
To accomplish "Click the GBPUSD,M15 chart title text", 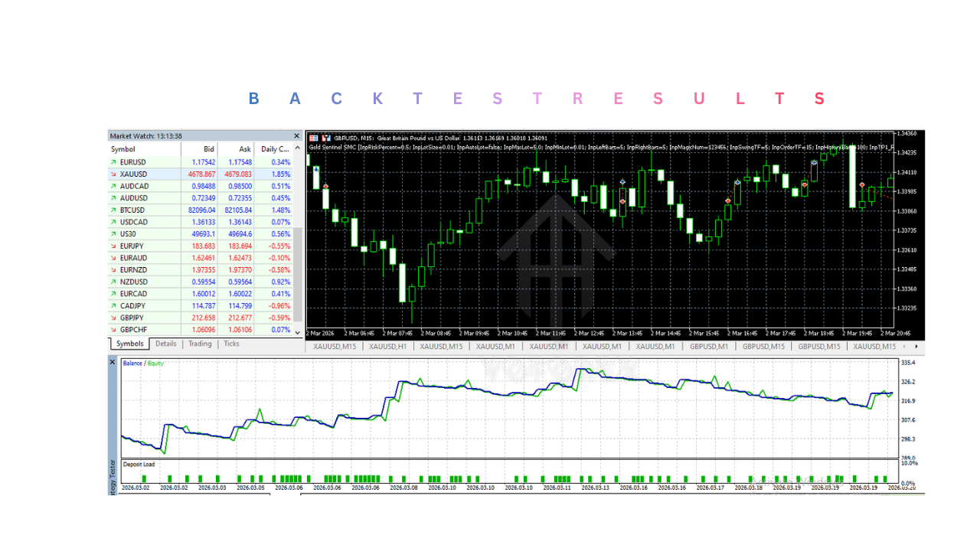I will [441, 138].
